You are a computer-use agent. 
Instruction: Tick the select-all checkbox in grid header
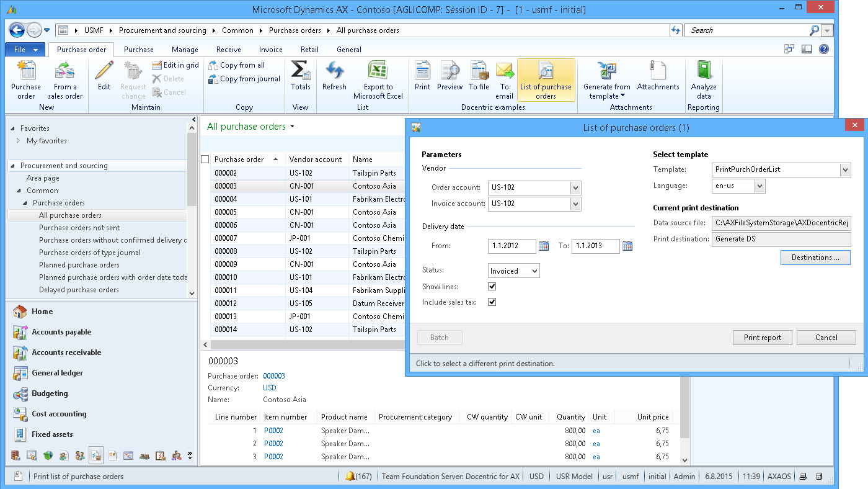pyautogui.click(x=205, y=159)
